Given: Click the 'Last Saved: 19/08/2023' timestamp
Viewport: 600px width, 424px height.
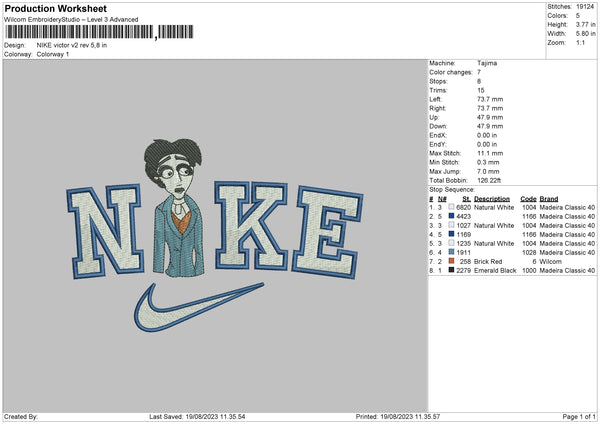Looking at the screenshot, I should (x=197, y=417).
